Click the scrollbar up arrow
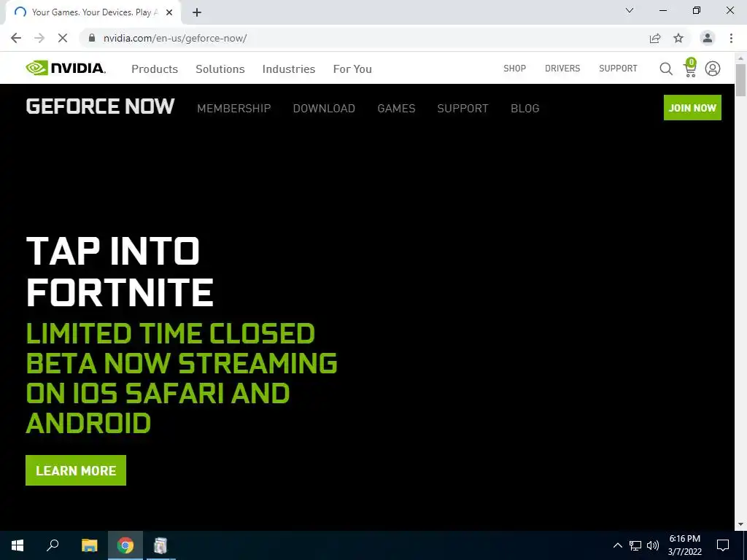The height and width of the screenshot is (560, 747). (741, 58)
